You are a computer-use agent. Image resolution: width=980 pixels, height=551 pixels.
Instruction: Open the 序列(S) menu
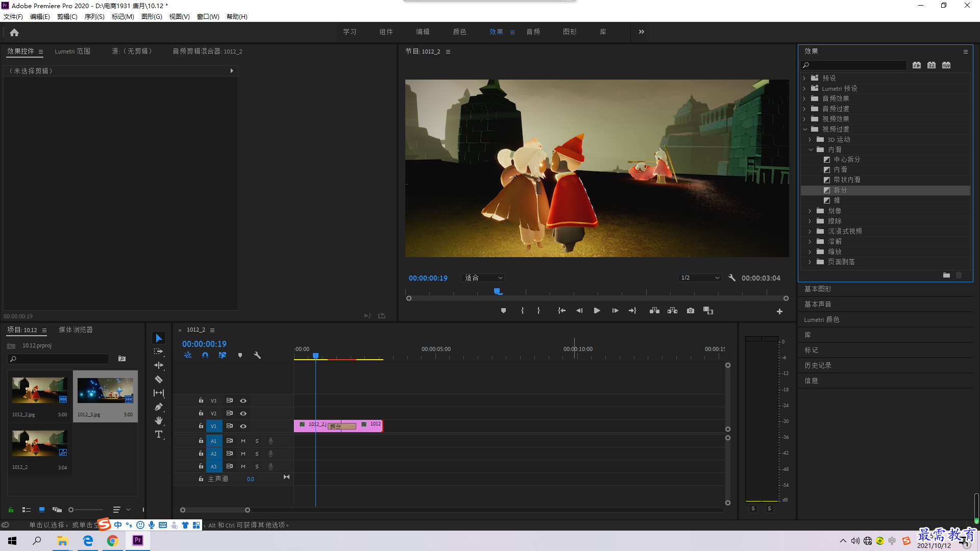tap(94, 17)
